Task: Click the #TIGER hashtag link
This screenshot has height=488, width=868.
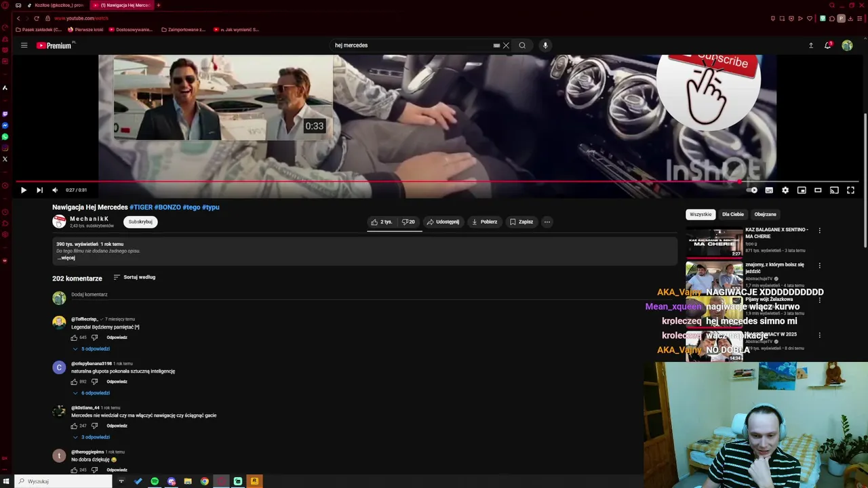Action: point(141,207)
